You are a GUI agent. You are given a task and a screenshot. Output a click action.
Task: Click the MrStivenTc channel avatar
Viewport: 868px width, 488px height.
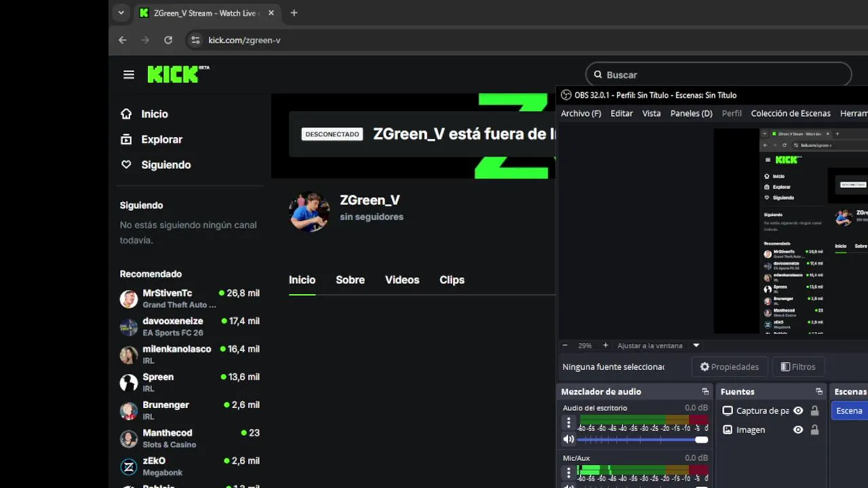point(129,299)
